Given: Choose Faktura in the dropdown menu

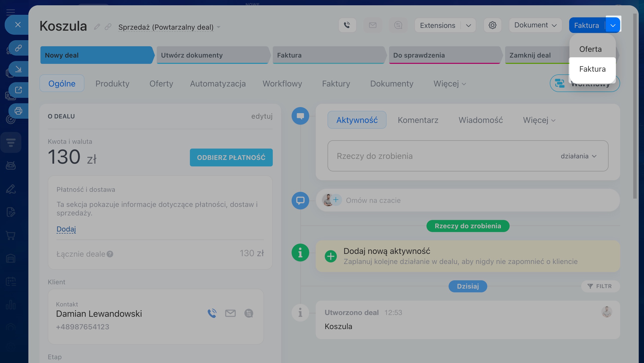Looking at the screenshot, I should [592, 69].
